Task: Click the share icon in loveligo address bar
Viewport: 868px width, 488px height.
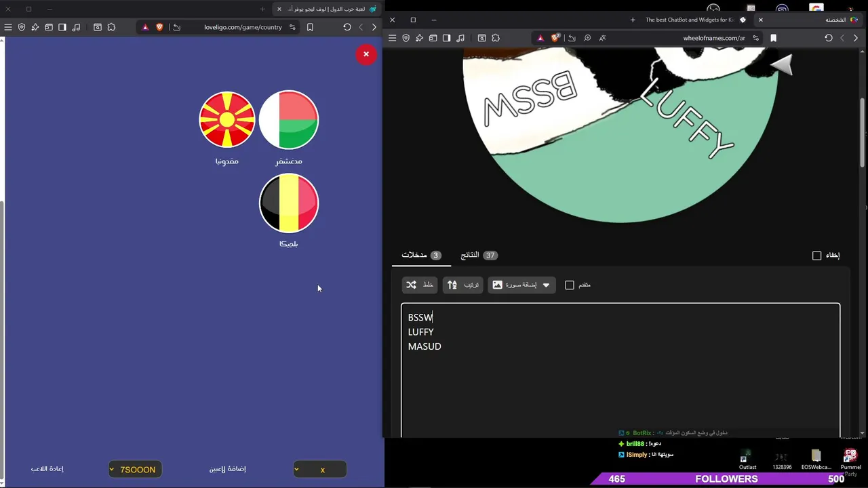Action: (177, 27)
